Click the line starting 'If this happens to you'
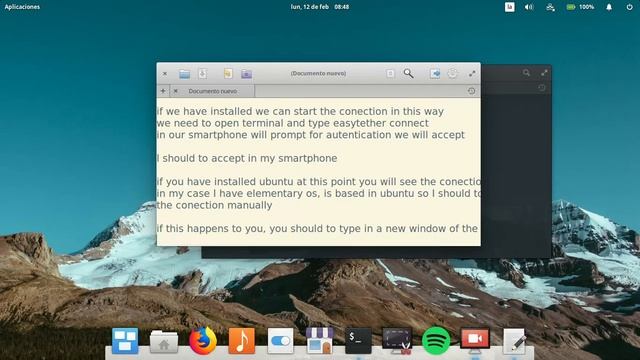 (317, 229)
